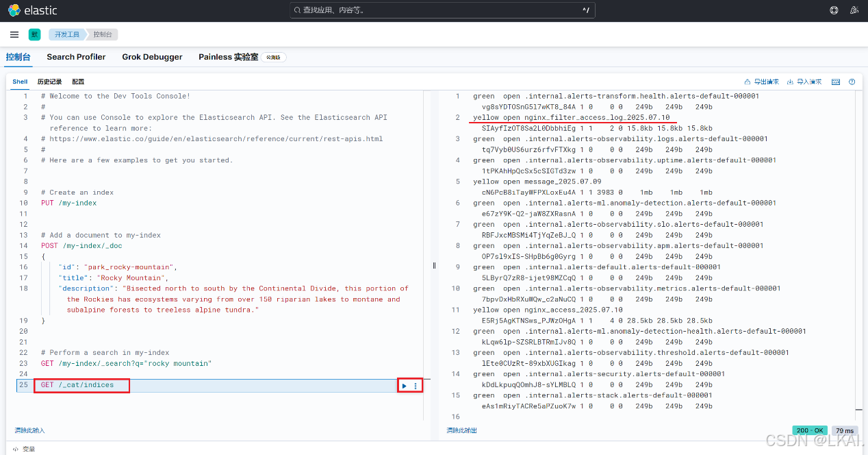Image resolution: width=868 pixels, height=455 pixels.
Task: Clear the console output link
Action: (462, 430)
